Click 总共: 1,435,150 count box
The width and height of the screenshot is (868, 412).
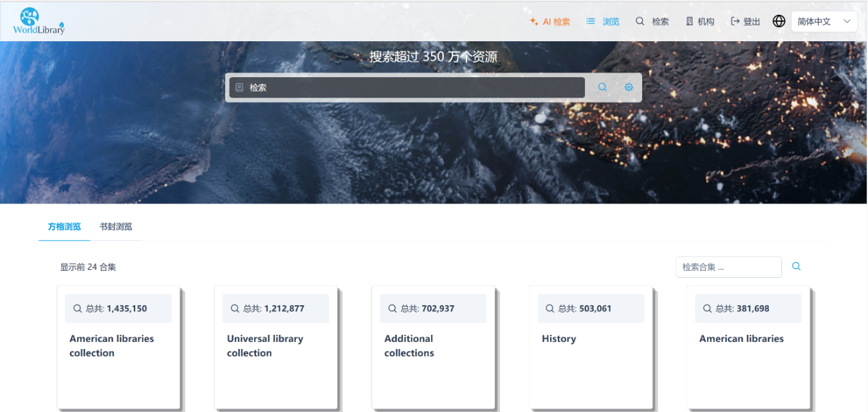[x=118, y=309]
